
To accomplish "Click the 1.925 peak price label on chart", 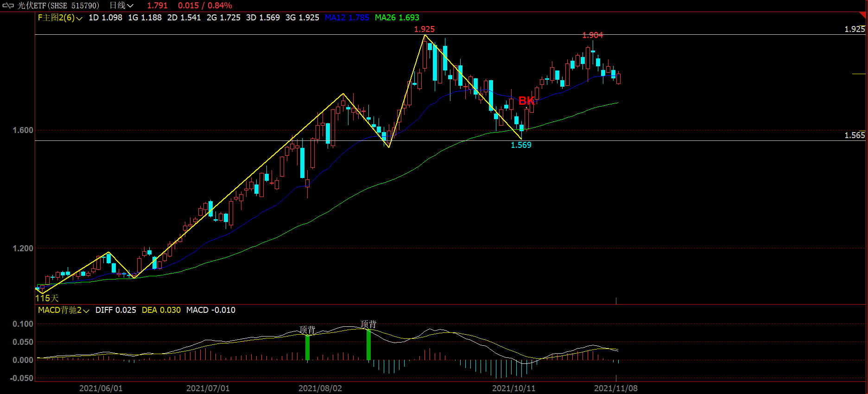I will [424, 29].
